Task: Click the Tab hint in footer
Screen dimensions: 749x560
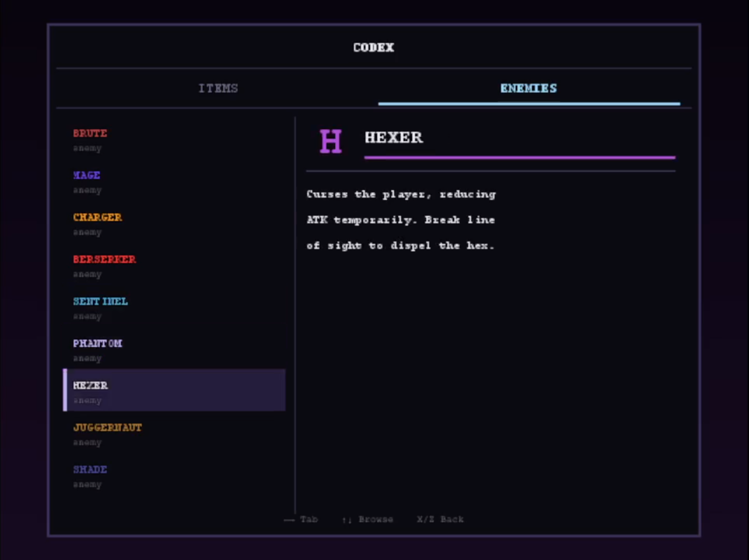Action: (x=301, y=519)
